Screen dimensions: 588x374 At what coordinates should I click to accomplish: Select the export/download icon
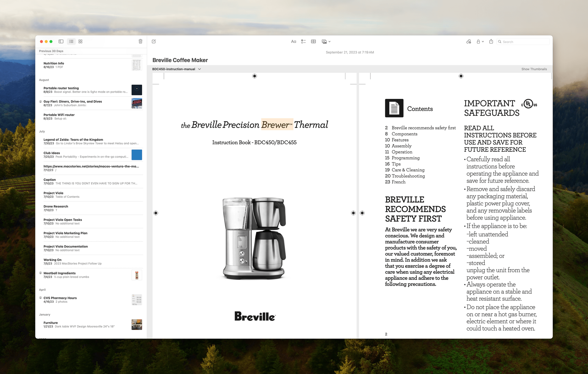tap(492, 42)
